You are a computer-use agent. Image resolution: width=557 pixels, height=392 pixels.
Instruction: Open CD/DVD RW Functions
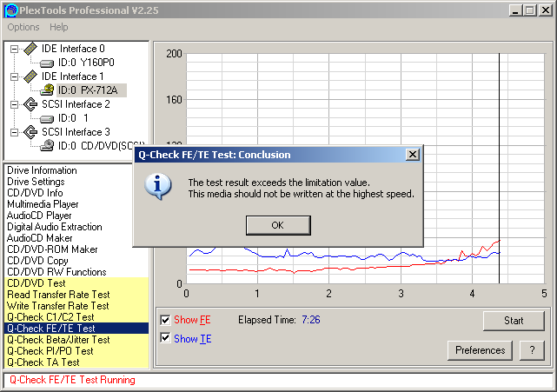point(56,272)
